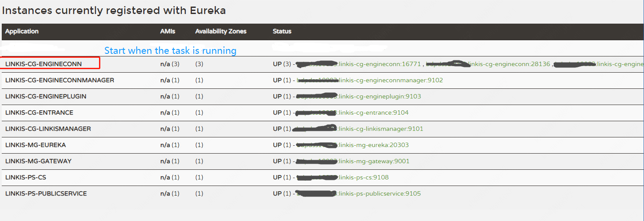This screenshot has height=221, width=644.
Task: Open the linkis-cg-linkismanager:9101 instance link
Action: pos(380,129)
